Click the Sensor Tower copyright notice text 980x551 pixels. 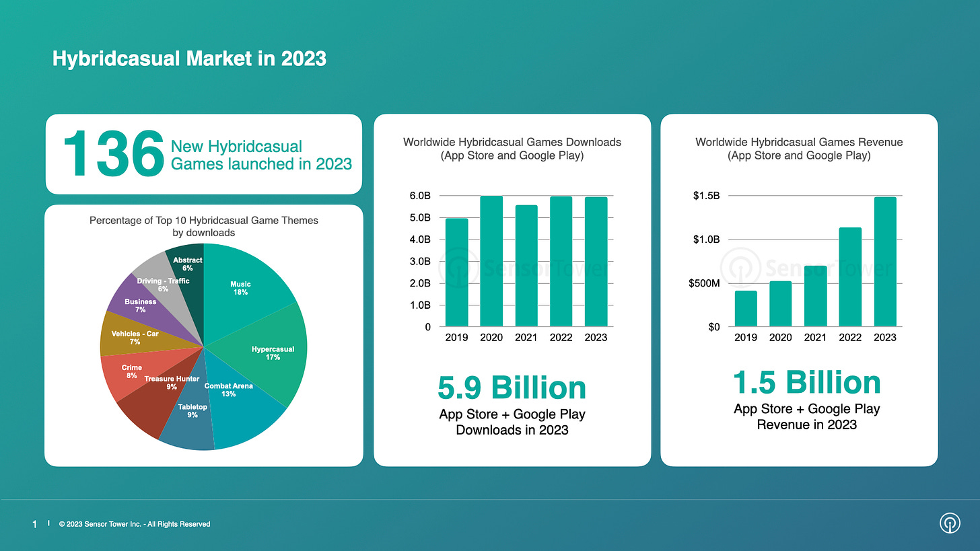[135, 524]
